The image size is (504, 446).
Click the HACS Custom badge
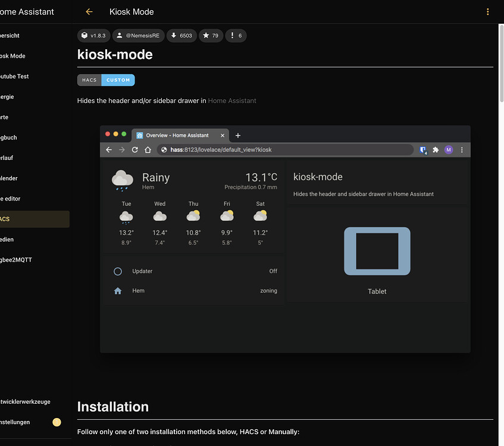106,80
